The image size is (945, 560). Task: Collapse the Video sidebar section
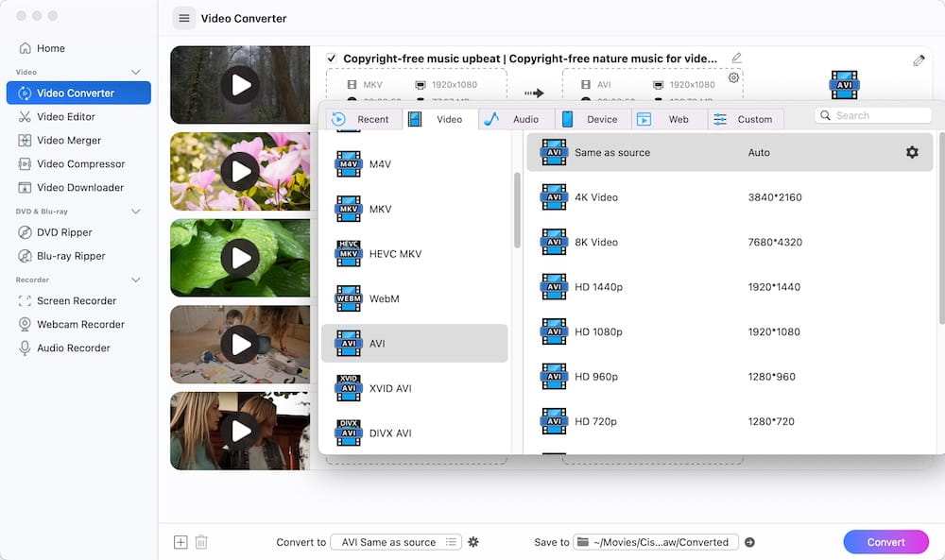135,73
